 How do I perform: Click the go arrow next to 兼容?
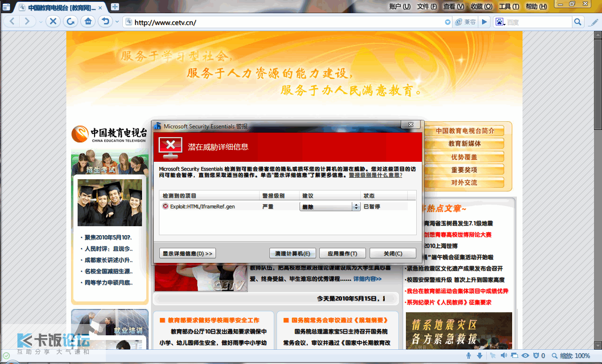pyautogui.click(x=484, y=22)
